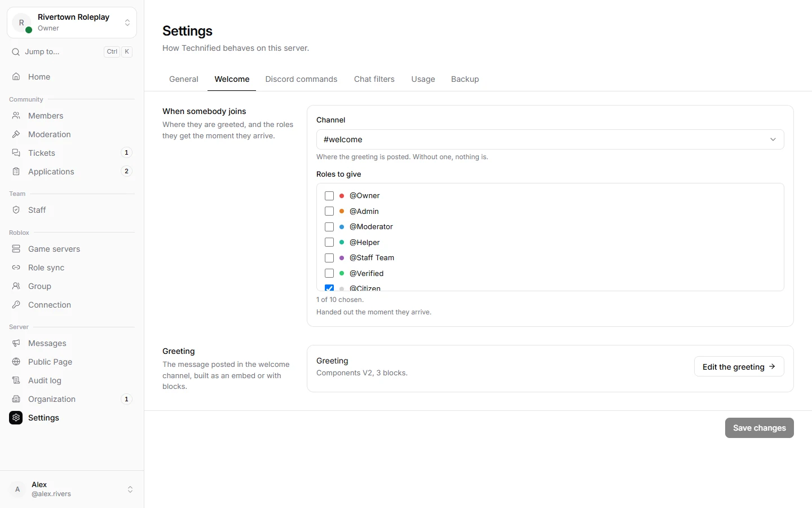Click the Staff shield icon
812x508 pixels.
[16, 210]
